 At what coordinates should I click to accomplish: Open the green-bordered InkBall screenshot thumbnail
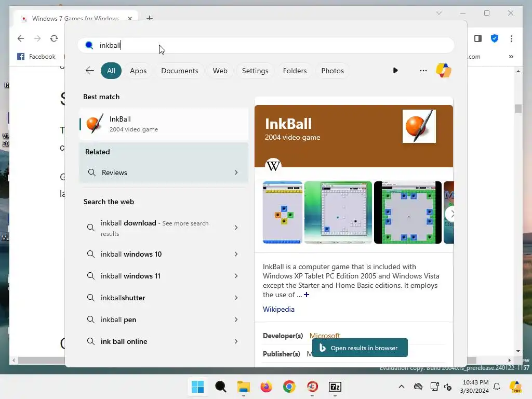click(x=407, y=212)
